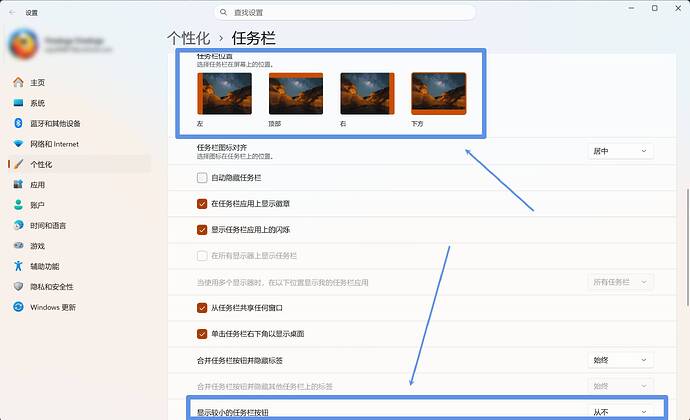Select the 左 taskbar position thumbnail
The image size is (690, 420).
225,94
